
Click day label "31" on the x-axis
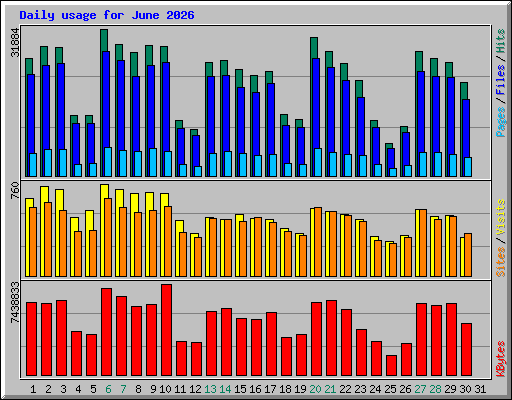pos(480,389)
